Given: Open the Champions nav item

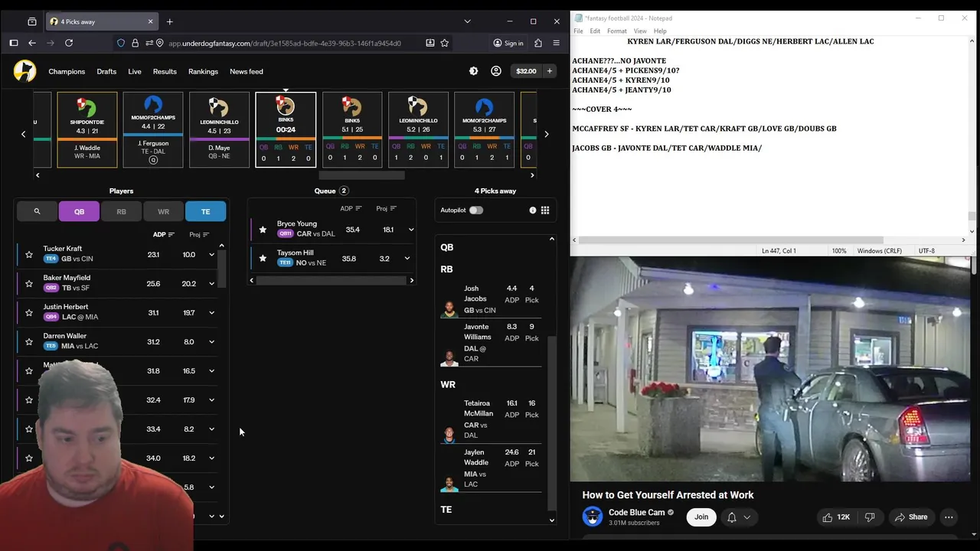Looking at the screenshot, I should 67,71.
